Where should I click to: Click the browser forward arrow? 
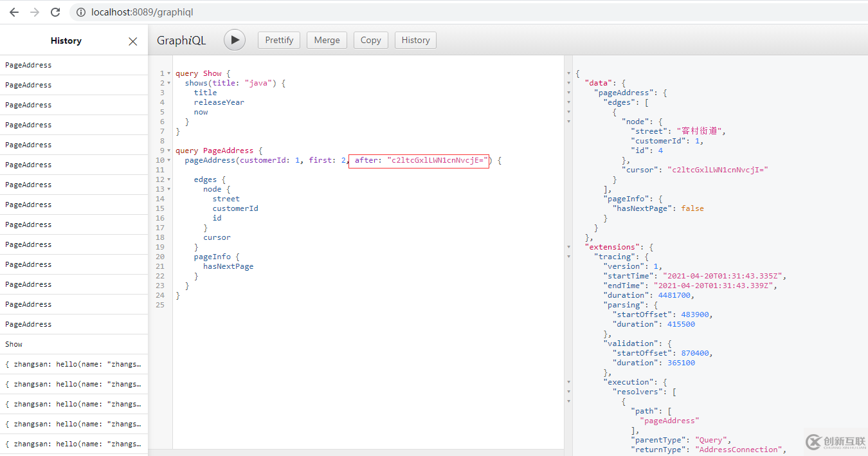(x=35, y=12)
